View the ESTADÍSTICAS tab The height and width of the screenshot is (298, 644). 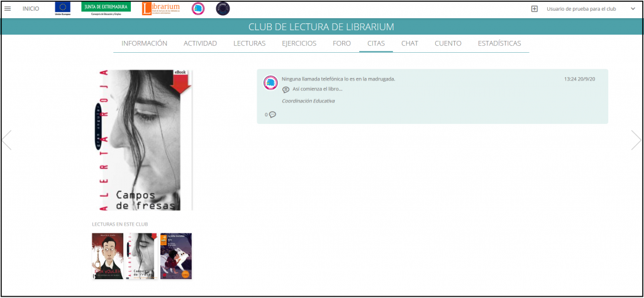(499, 43)
